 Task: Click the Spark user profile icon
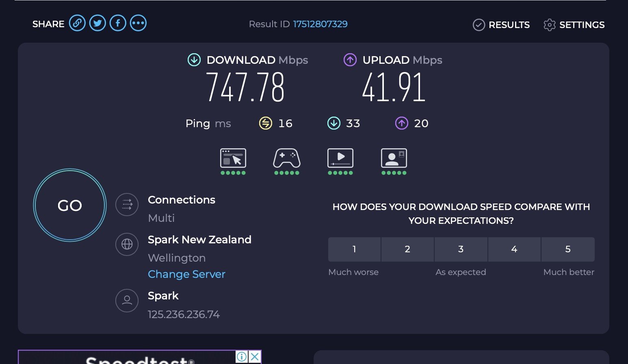click(x=127, y=301)
